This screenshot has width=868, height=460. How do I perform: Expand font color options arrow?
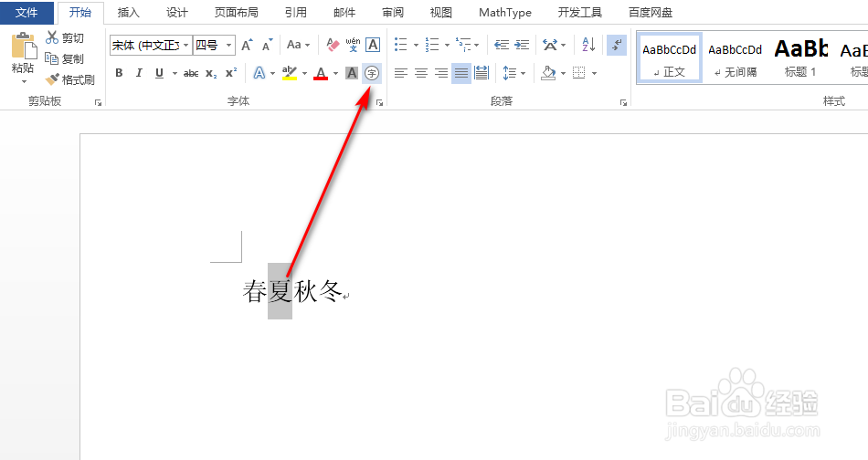[335, 73]
